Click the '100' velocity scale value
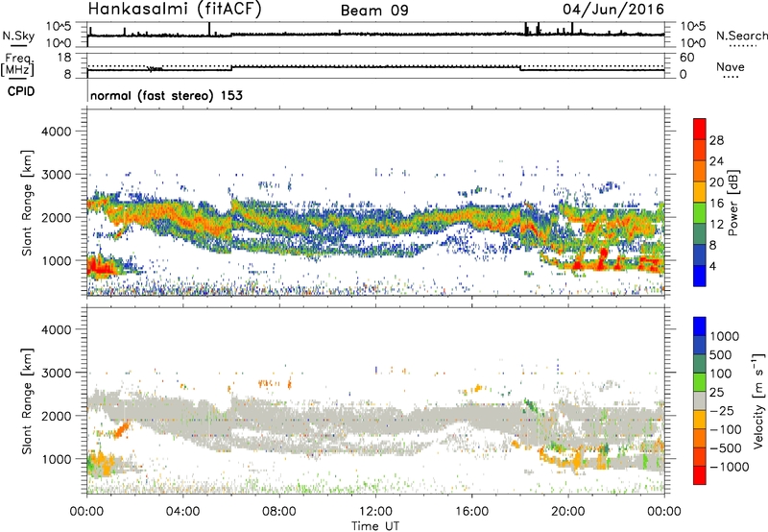The width and height of the screenshot is (768, 532). pos(721,374)
